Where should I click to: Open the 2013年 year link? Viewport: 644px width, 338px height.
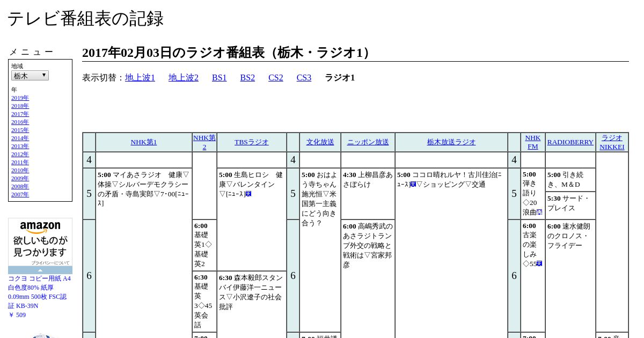[20, 146]
